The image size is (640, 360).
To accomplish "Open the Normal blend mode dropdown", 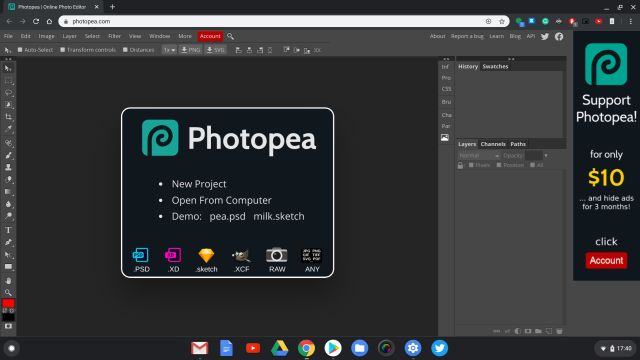I will [x=478, y=156].
